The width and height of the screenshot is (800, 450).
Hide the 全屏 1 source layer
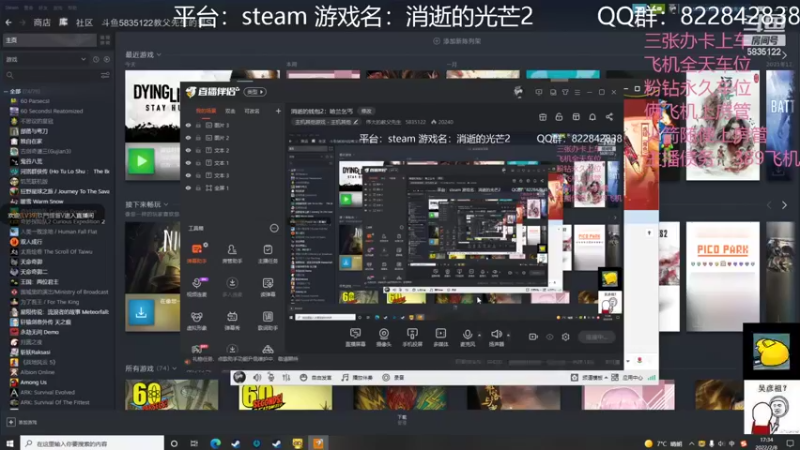click(x=188, y=188)
